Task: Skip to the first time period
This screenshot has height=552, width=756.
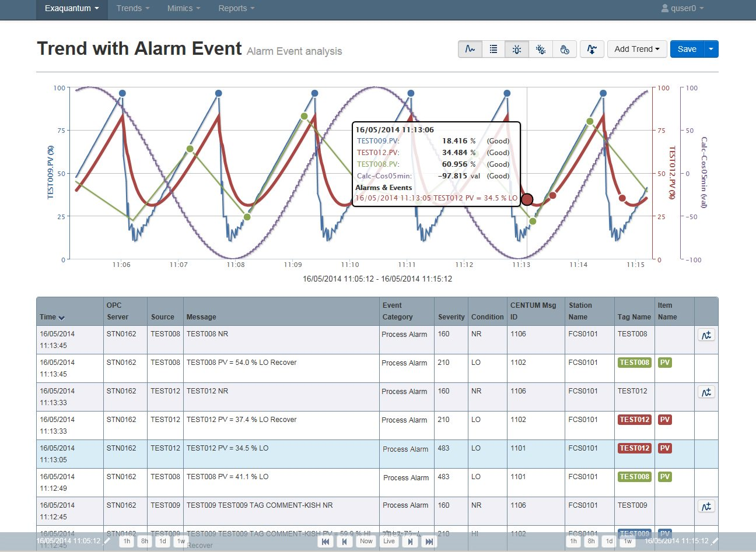Action: (x=325, y=542)
